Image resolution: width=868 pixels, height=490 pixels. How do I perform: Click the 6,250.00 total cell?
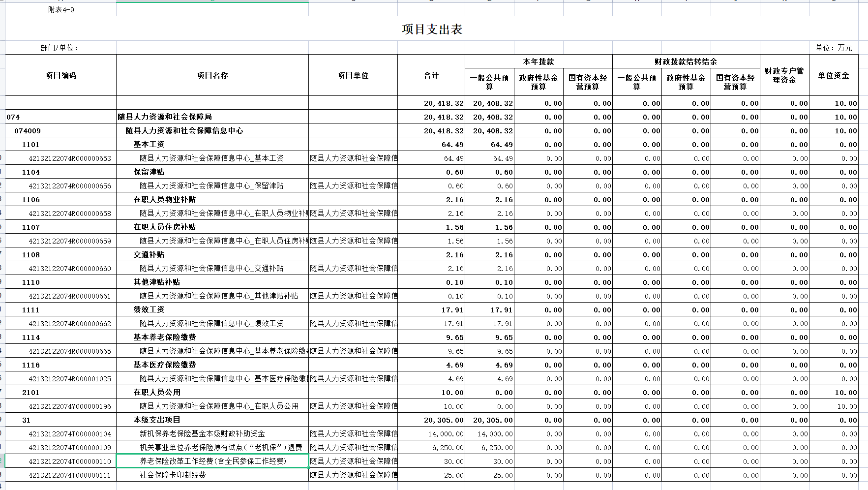coord(431,448)
